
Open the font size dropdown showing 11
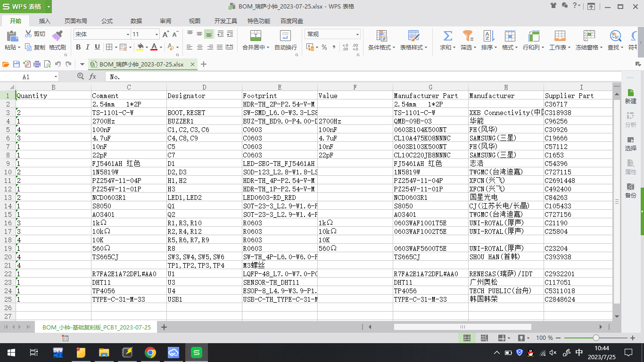pos(157,34)
